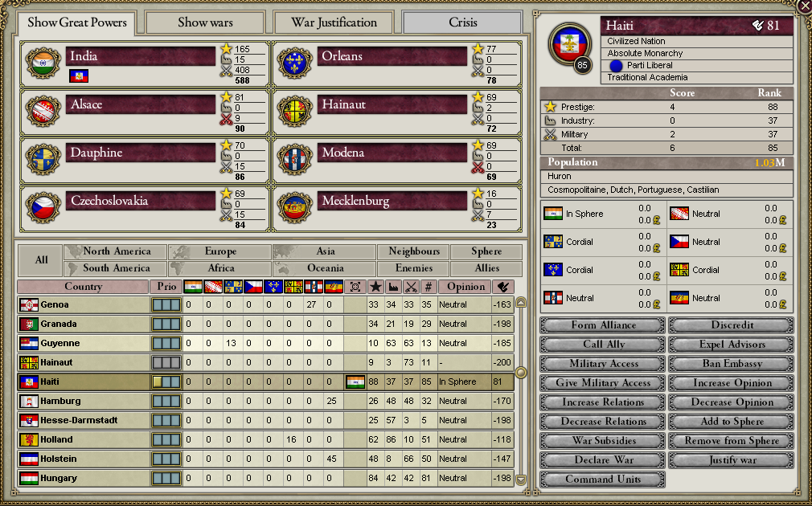The width and height of the screenshot is (812, 506).
Task: Filter country list by Europe
Action: (x=220, y=251)
